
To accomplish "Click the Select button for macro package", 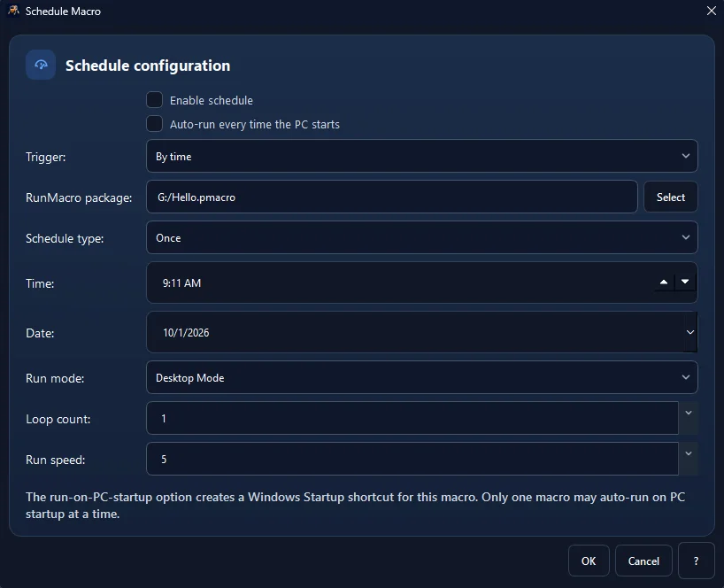I will [670, 197].
